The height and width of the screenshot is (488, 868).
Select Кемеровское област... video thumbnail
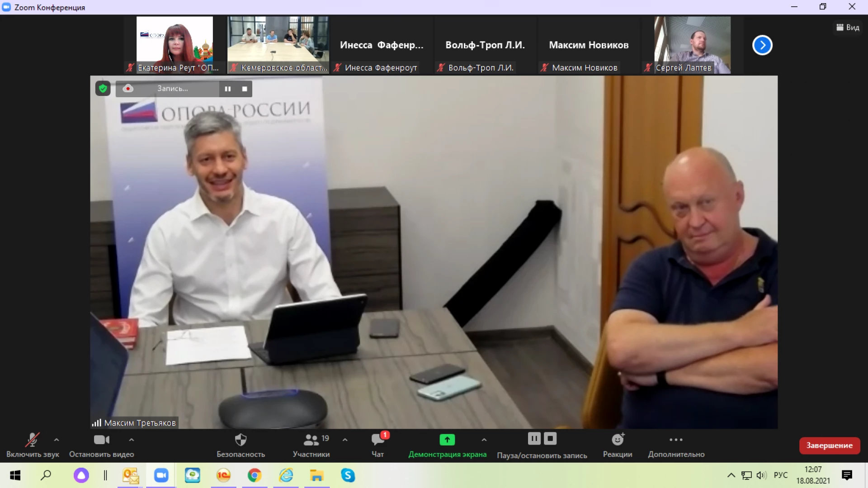click(278, 45)
